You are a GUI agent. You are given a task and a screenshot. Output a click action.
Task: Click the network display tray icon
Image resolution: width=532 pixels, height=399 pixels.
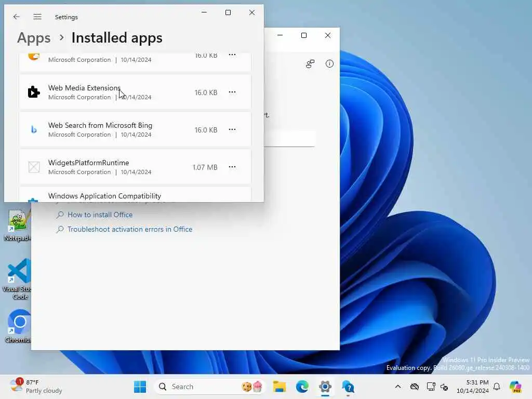431,387
